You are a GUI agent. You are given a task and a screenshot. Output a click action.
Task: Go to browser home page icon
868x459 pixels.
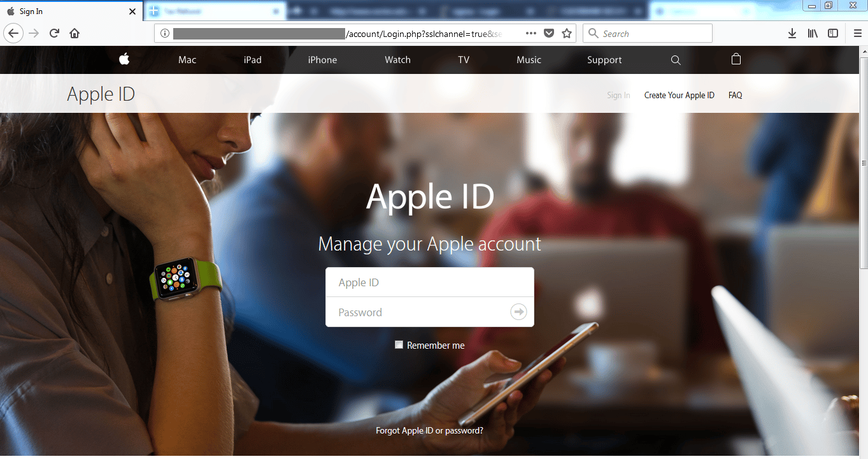(x=75, y=34)
